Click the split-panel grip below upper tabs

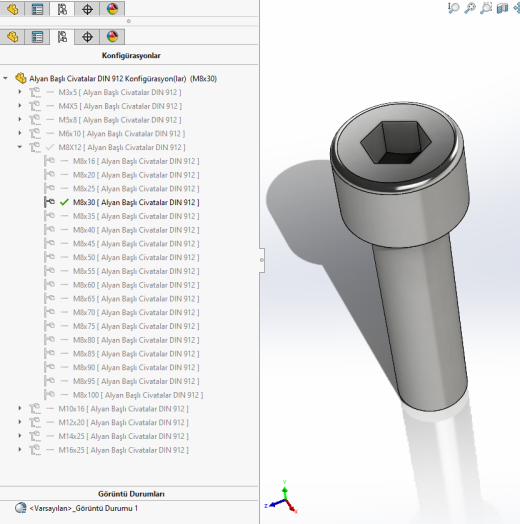pyautogui.click(x=129, y=21)
